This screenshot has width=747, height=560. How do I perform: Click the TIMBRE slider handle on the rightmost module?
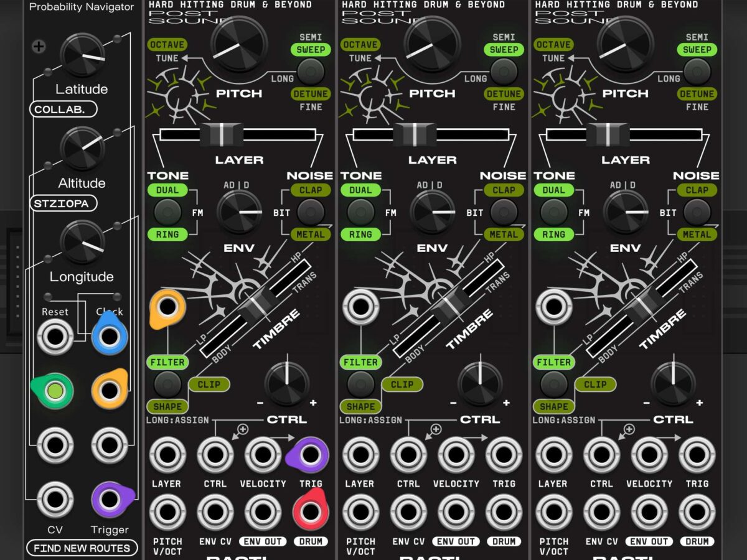pos(642,306)
